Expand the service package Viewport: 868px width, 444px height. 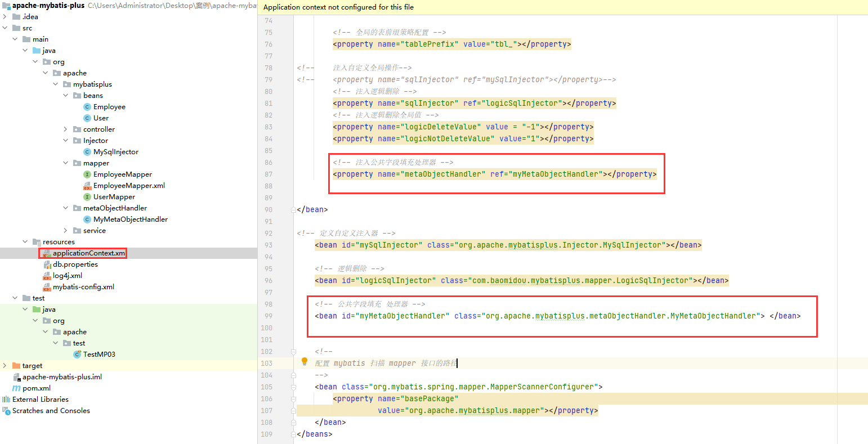[65, 230]
